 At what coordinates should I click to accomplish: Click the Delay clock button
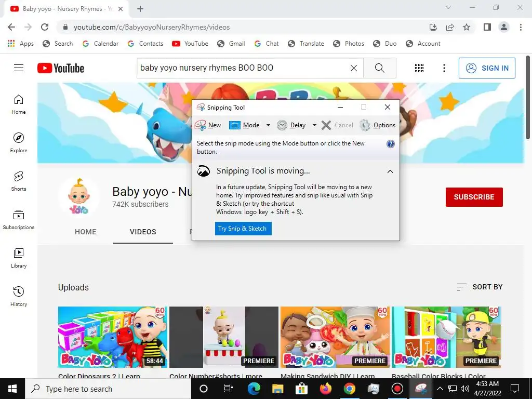pos(291,125)
